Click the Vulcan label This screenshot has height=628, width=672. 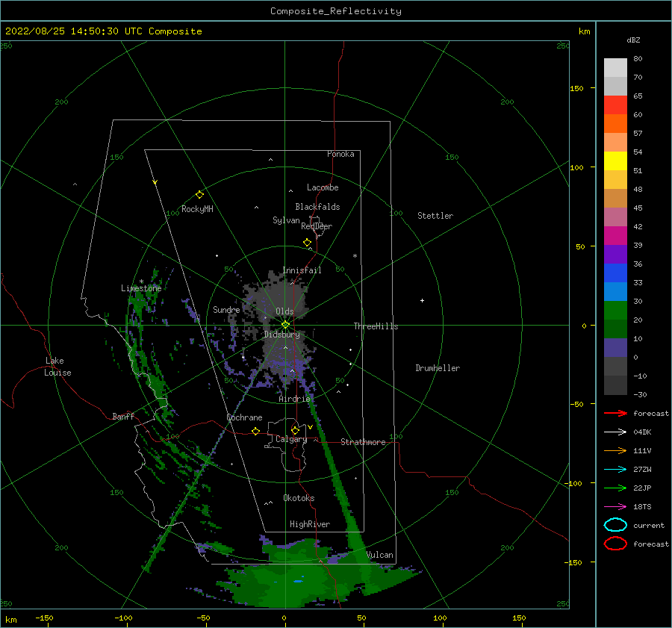pos(380,555)
